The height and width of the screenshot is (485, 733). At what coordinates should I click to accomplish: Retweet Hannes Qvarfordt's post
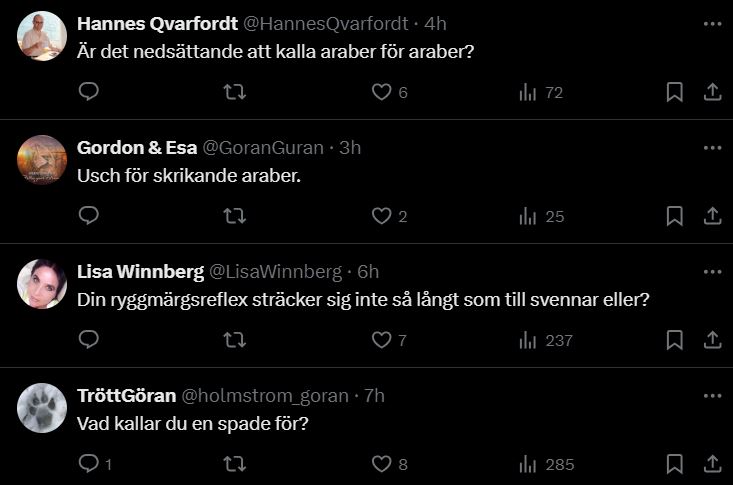(x=235, y=92)
